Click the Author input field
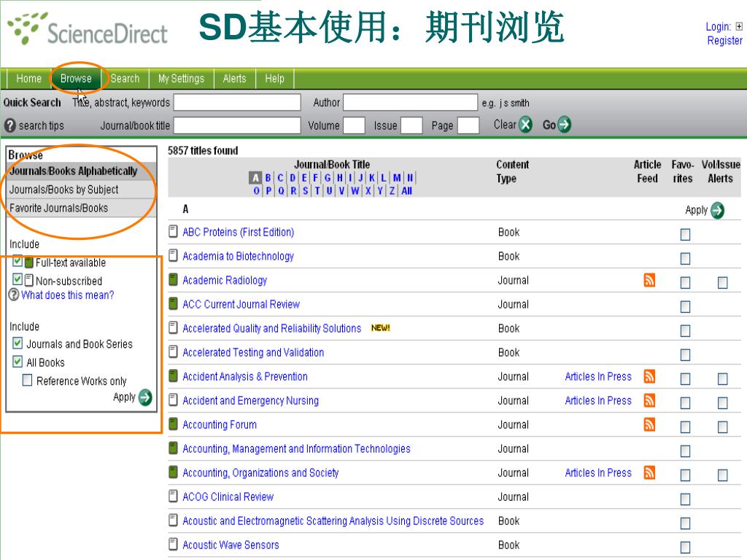This screenshot has width=747, height=560. click(410, 102)
